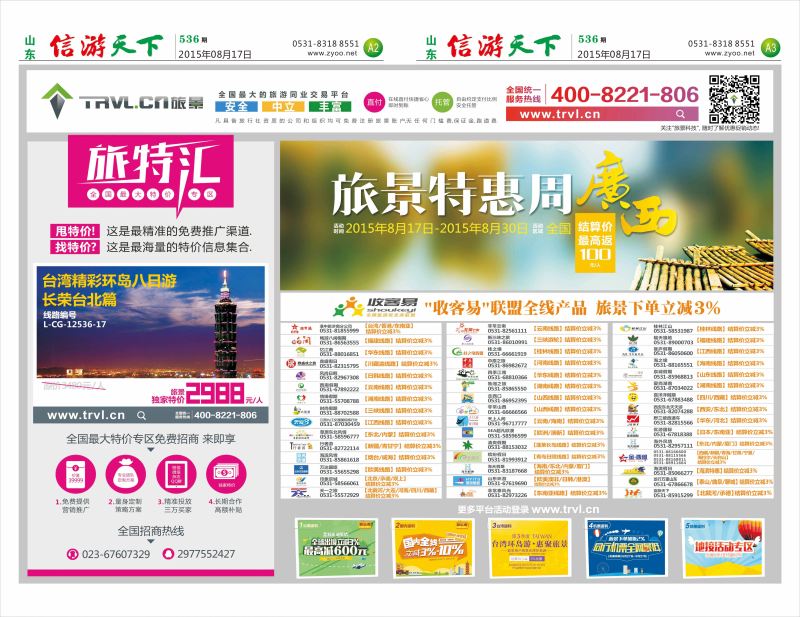
Task: Click the route code L-CG-12536-17
Action: coord(74,324)
